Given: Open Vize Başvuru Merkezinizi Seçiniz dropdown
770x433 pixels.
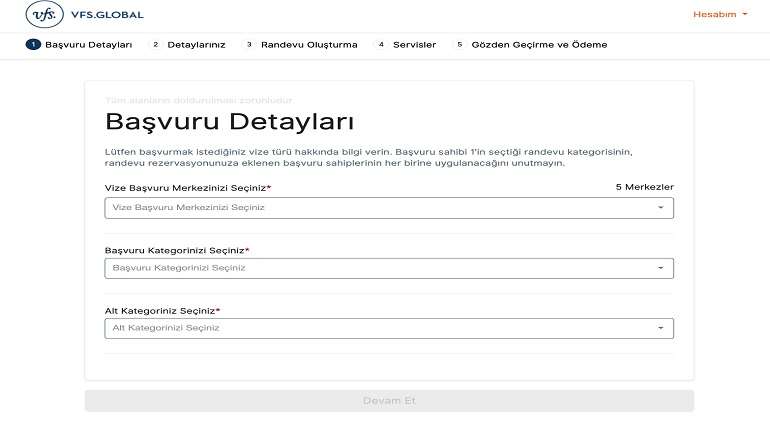Looking at the screenshot, I should point(389,208).
